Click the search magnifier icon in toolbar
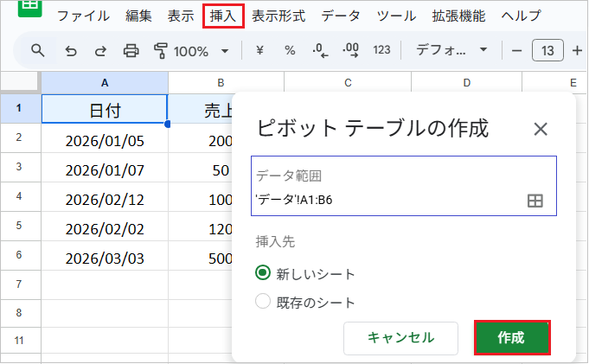This screenshot has width=589, height=364. coord(37,50)
